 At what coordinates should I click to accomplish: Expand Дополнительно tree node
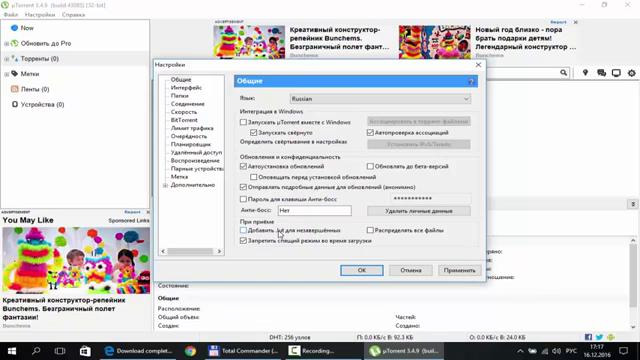pyautogui.click(x=166, y=185)
